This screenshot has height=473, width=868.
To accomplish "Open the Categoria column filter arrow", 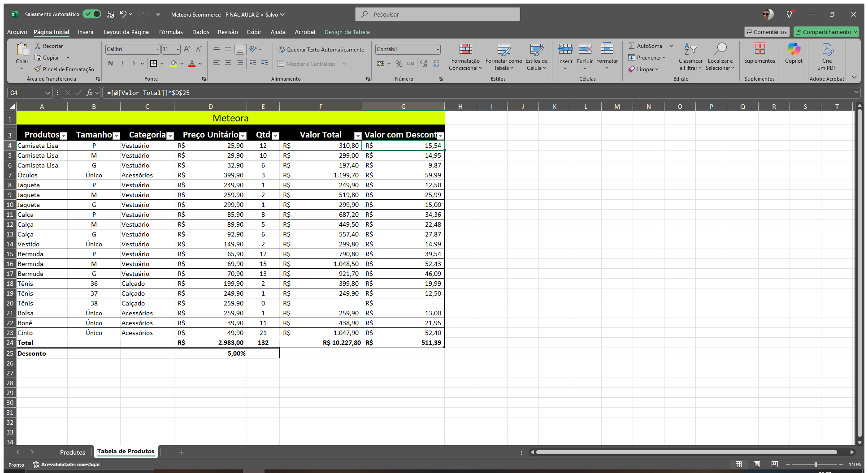I will 170,136.
